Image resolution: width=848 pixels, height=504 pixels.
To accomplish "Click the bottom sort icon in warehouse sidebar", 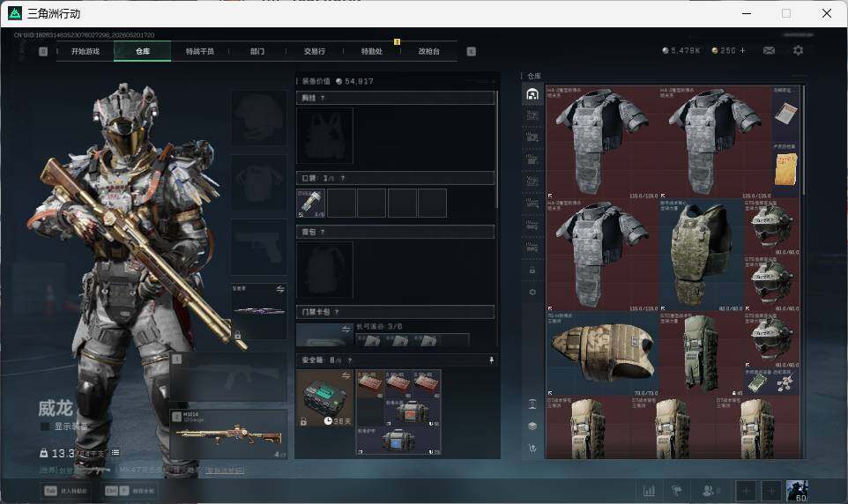I will pyautogui.click(x=532, y=448).
